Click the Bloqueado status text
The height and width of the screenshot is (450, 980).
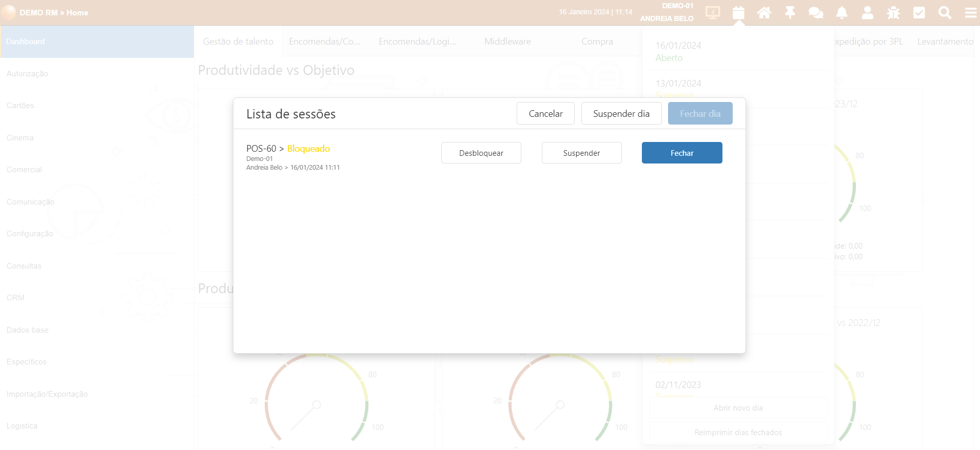point(308,149)
